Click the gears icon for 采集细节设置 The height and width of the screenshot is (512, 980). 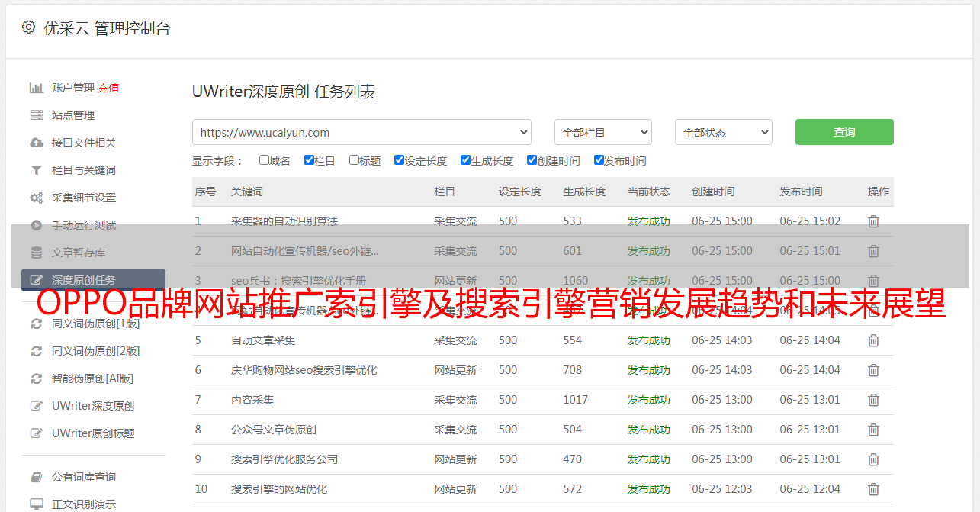tap(36, 198)
